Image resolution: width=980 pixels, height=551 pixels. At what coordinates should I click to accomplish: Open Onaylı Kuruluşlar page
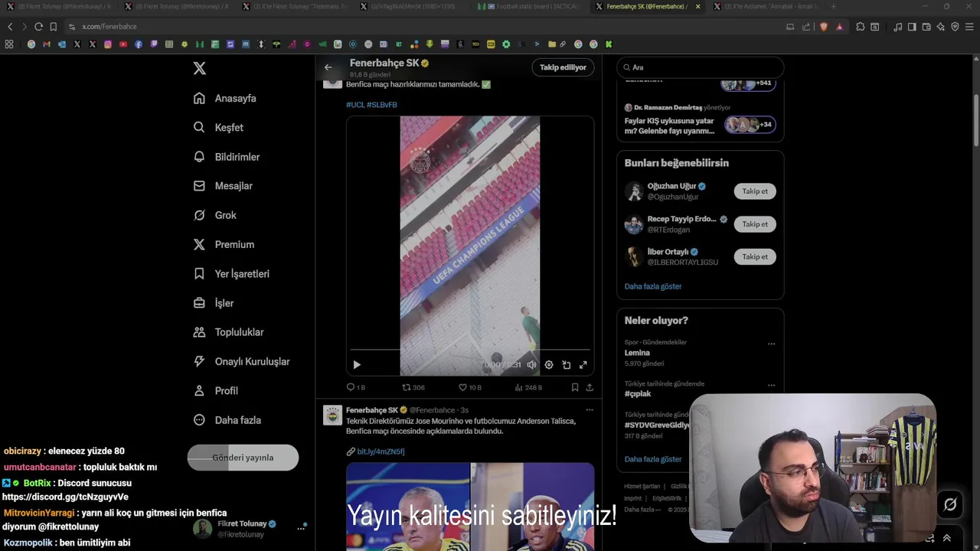coord(241,361)
